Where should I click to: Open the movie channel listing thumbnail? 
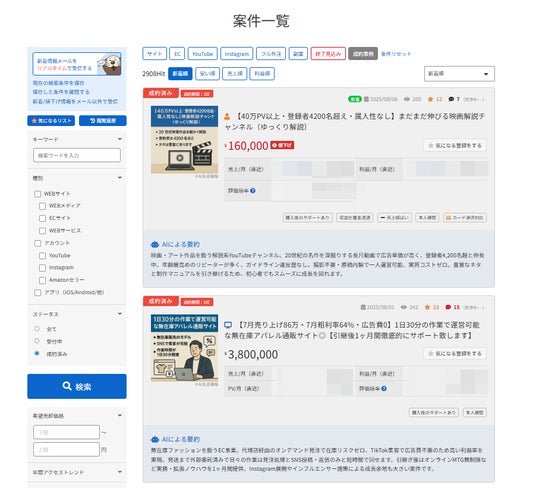185,140
